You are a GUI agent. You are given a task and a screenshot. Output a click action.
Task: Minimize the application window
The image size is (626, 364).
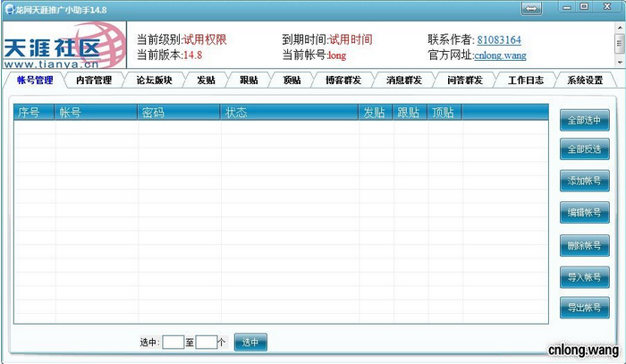566,7
